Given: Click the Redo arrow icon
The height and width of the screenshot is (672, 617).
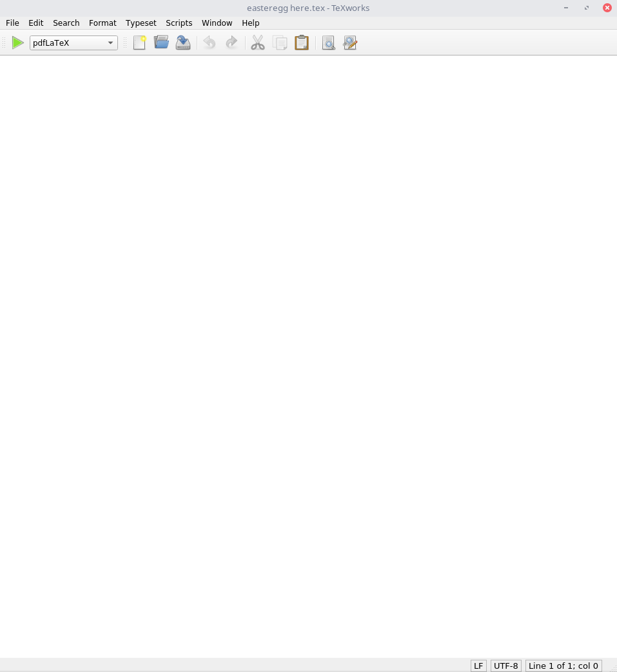Looking at the screenshot, I should point(231,43).
